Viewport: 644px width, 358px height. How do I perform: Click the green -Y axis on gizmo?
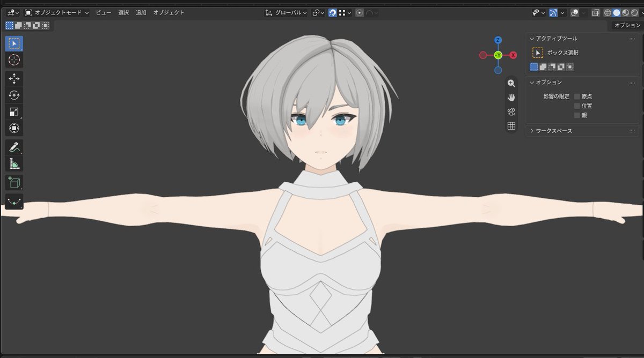point(498,55)
